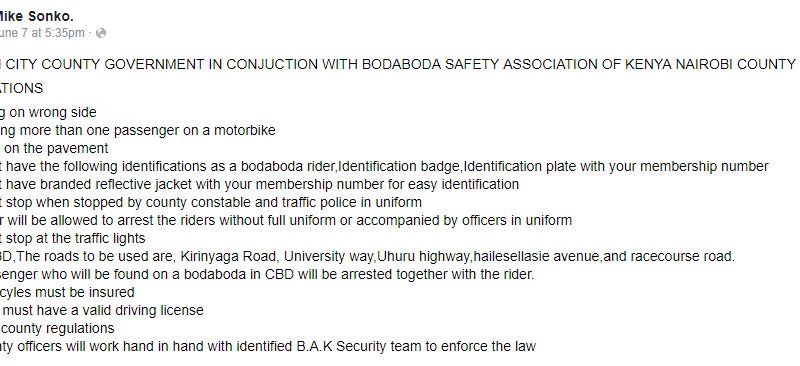Image resolution: width=800 pixels, height=366 pixels.
Task: Click the line about county constable and traffic police
Action: (211, 202)
